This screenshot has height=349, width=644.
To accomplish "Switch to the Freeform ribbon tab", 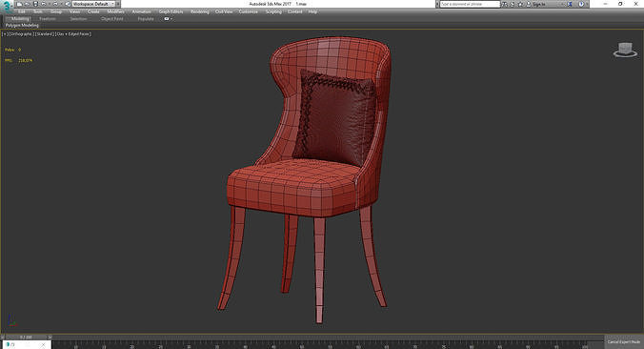I will coord(48,19).
